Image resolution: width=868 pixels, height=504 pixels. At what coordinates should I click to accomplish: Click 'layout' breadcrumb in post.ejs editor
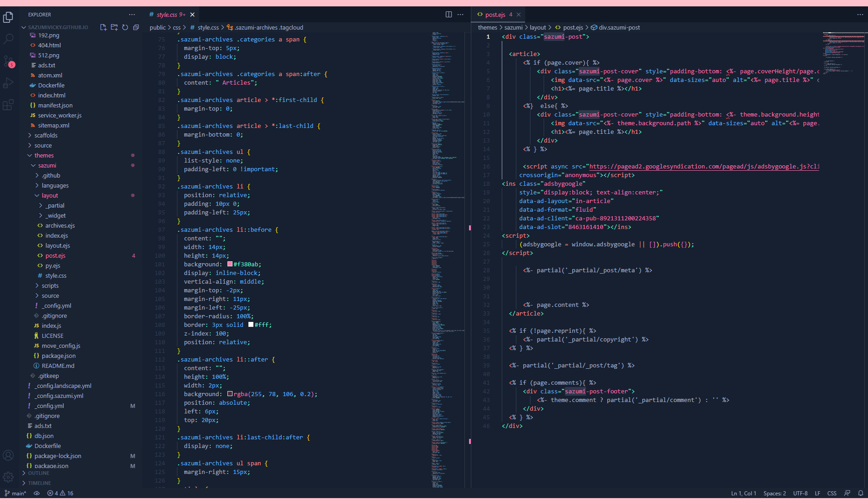[538, 27]
